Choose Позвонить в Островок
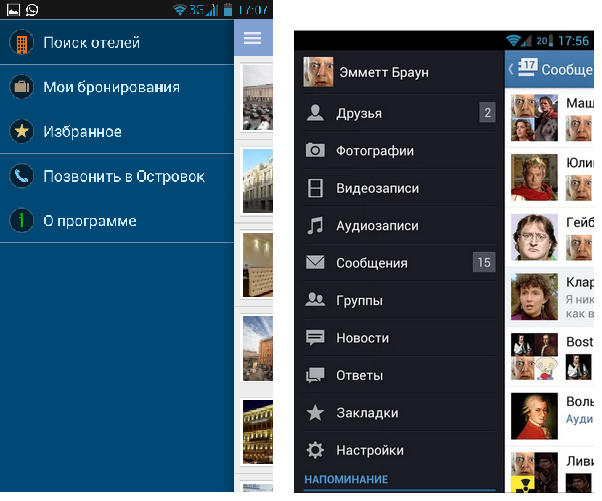602x501 pixels. click(117, 176)
